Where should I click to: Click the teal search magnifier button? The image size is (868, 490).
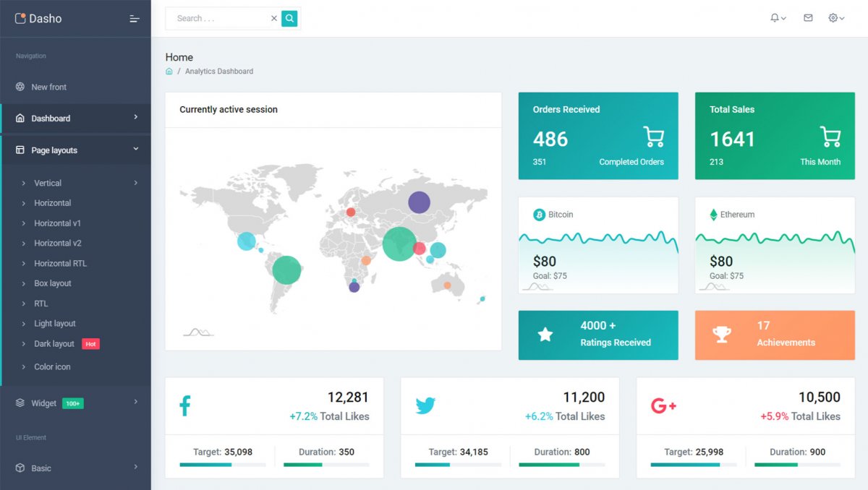(289, 19)
